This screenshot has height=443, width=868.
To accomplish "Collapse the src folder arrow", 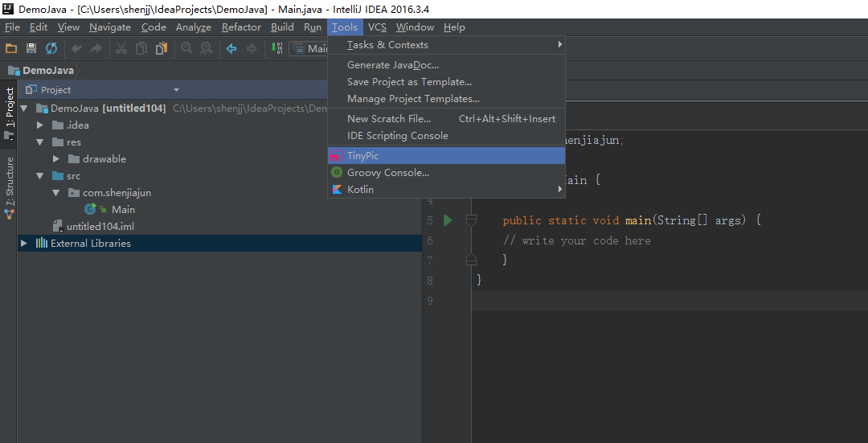I will (x=40, y=176).
